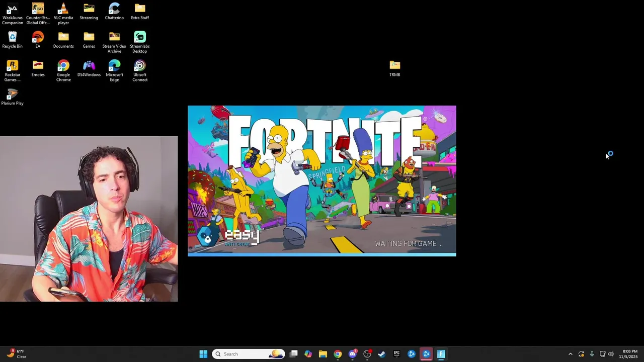Screen dimensions: 644x362
Task: Select the Emotes folder icon
Action: [38, 69]
